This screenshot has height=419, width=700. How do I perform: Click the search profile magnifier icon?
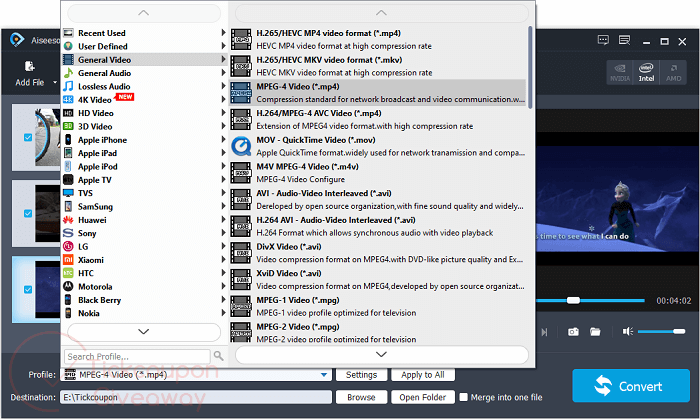tap(218, 356)
